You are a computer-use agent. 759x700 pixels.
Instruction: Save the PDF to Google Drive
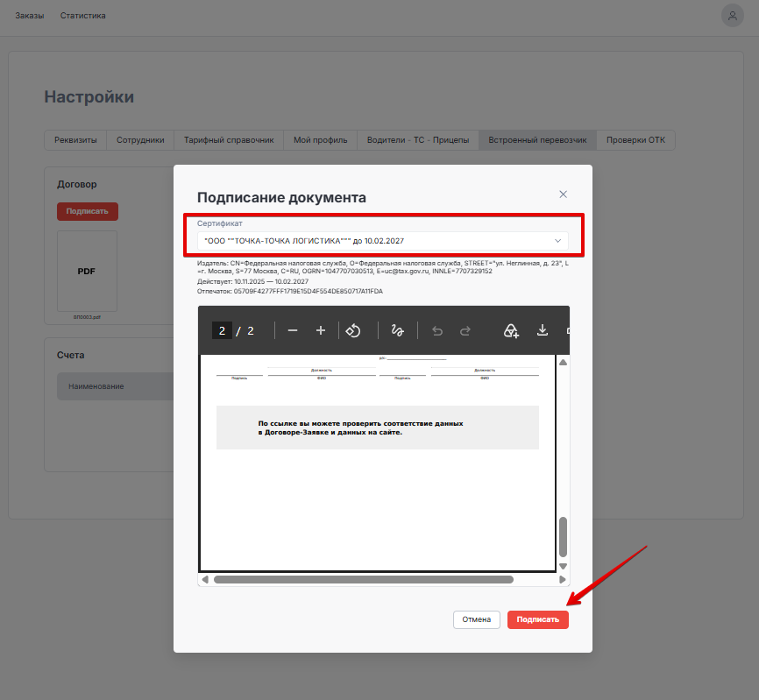click(511, 331)
